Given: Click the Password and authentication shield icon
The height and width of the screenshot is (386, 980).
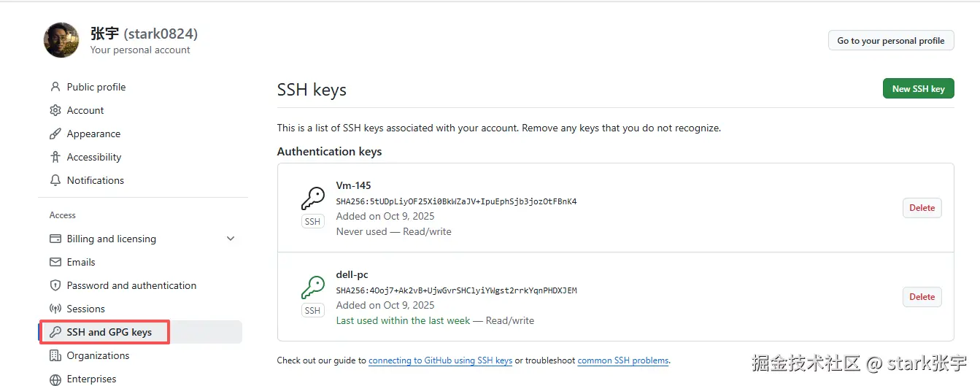Looking at the screenshot, I should [x=55, y=285].
